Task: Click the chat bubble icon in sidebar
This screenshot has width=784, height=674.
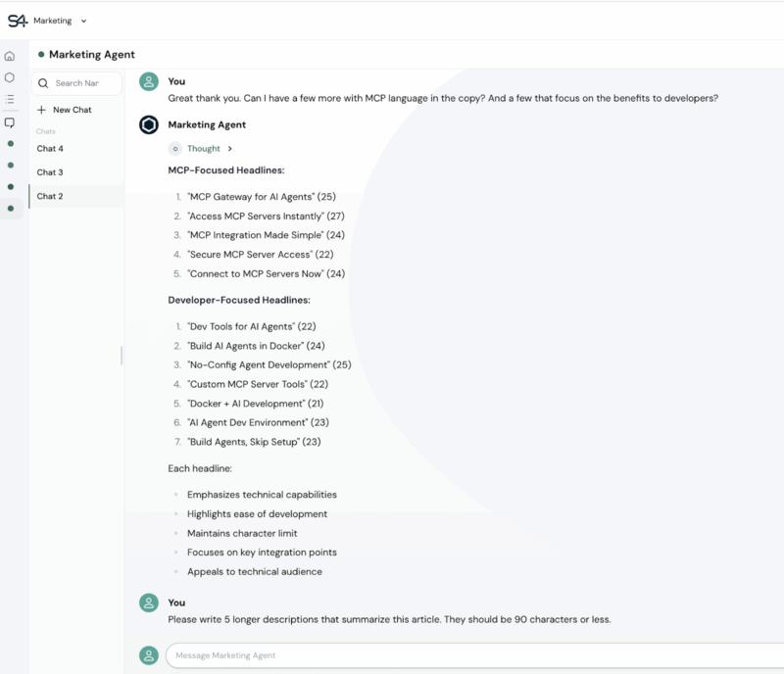Action: (x=10, y=122)
